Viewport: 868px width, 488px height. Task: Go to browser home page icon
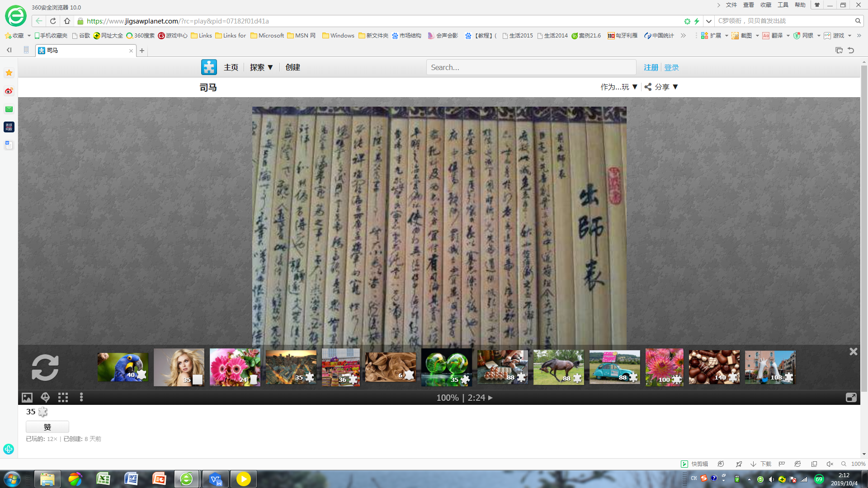click(x=67, y=21)
